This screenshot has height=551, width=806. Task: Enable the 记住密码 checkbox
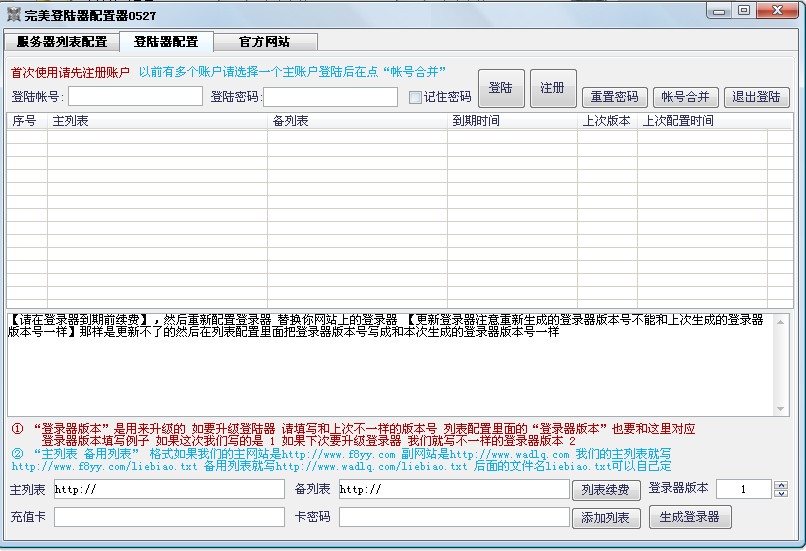[416, 97]
